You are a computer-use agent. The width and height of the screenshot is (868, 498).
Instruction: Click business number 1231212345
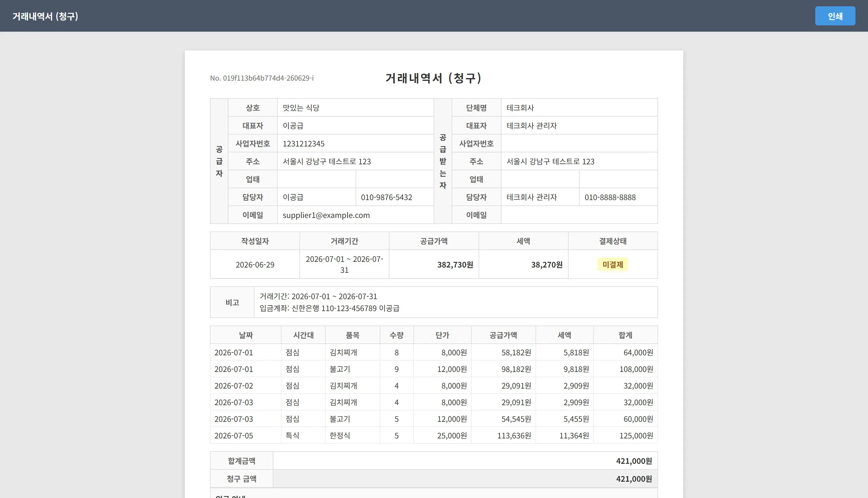[303, 144]
